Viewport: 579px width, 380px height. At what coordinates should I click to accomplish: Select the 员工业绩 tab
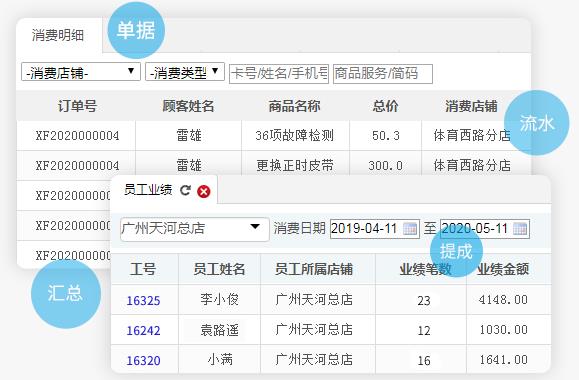[x=148, y=190]
